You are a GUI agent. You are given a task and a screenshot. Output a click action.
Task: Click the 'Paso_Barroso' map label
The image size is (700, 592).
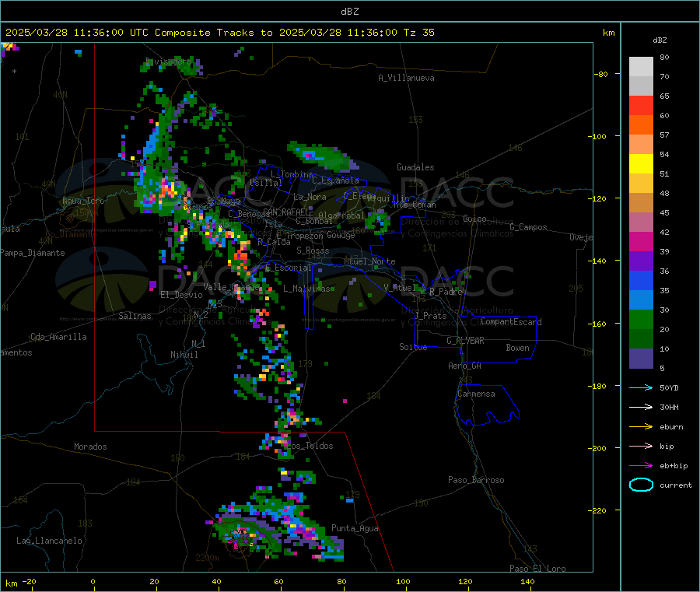[x=476, y=480]
